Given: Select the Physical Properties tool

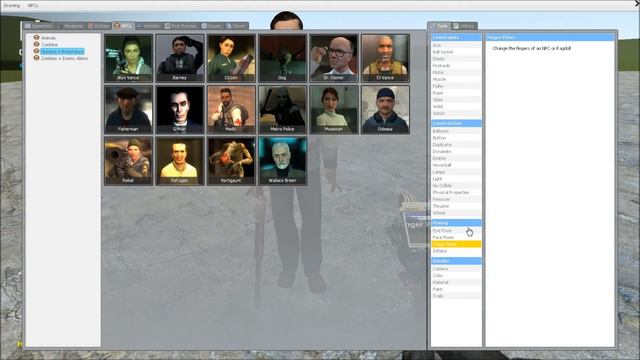Looking at the screenshot, I should (456, 192).
